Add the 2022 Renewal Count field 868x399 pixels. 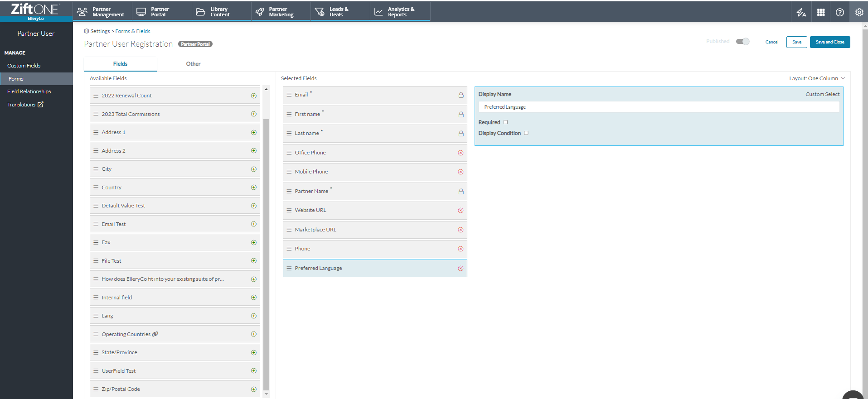click(x=254, y=96)
